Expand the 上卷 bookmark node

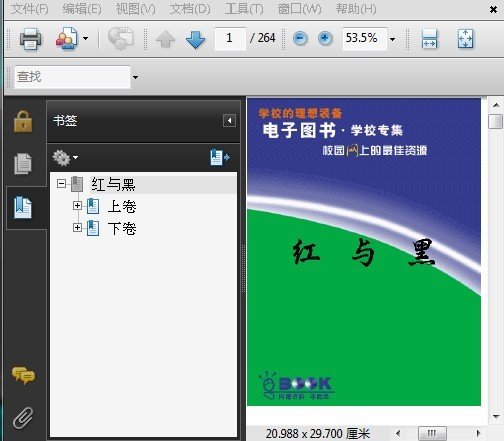[77, 206]
